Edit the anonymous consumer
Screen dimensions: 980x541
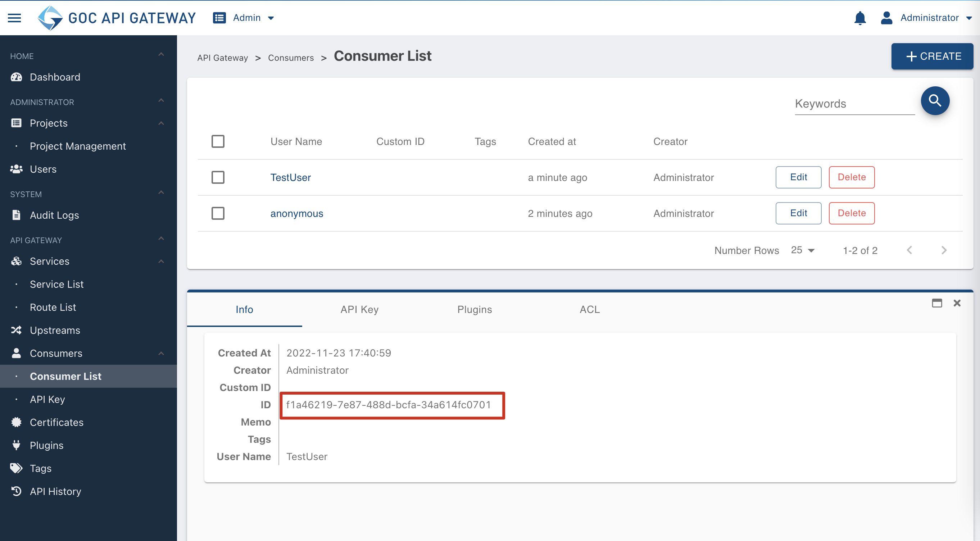tap(798, 213)
